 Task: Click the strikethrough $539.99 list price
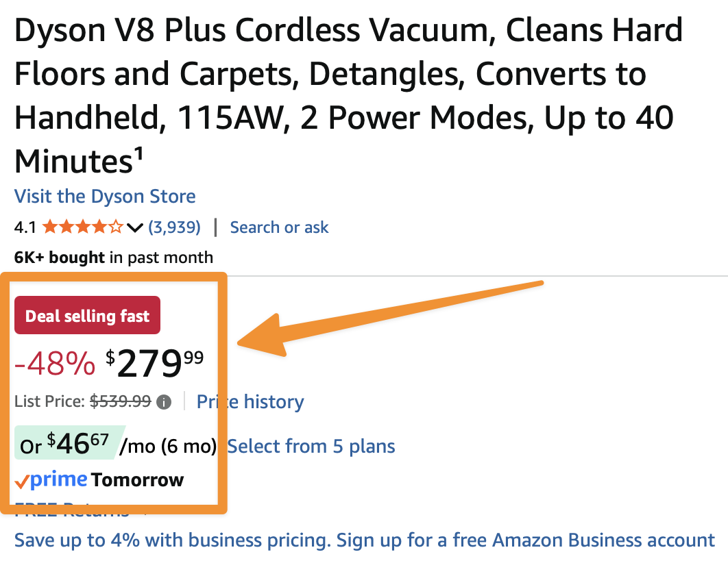coord(121,402)
